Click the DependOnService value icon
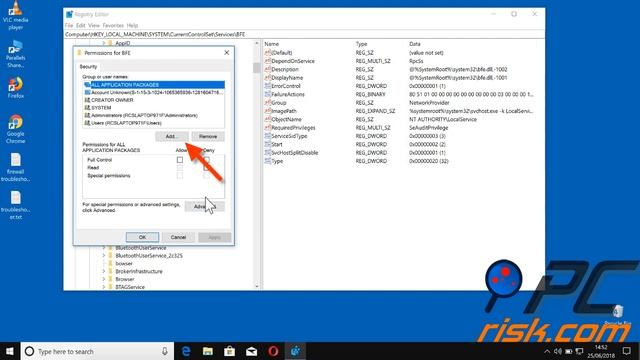The width and height of the screenshot is (640, 360). [x=268, y=61]
